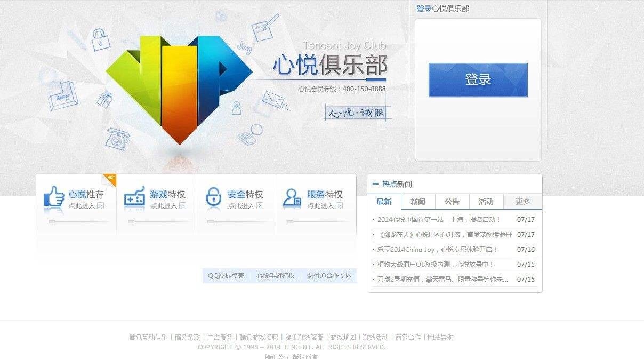This screenshot has height=359, width=644.
Task: Click the arrow next to 点此进入 under 游戏特权
Action: (x=182, y=206)
